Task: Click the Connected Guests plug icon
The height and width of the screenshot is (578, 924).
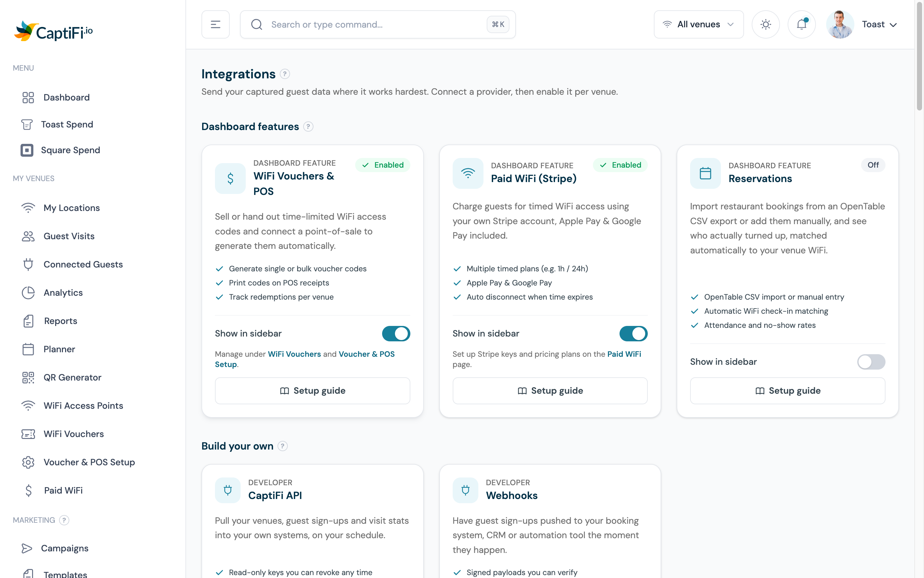Action: coord(28,265)
